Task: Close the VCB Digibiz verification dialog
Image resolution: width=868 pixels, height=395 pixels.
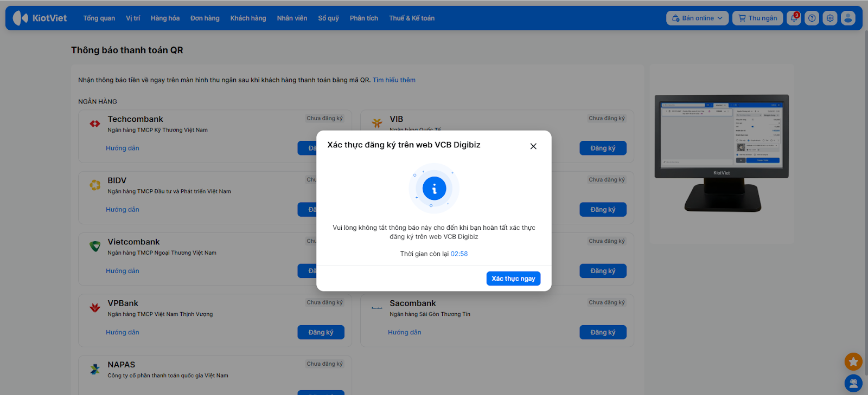Action: 533,146
